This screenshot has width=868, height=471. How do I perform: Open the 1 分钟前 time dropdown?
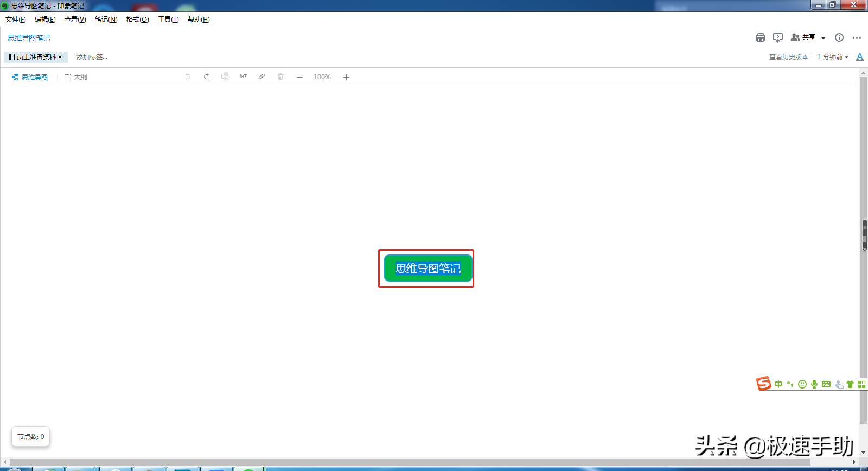[833, 57]
